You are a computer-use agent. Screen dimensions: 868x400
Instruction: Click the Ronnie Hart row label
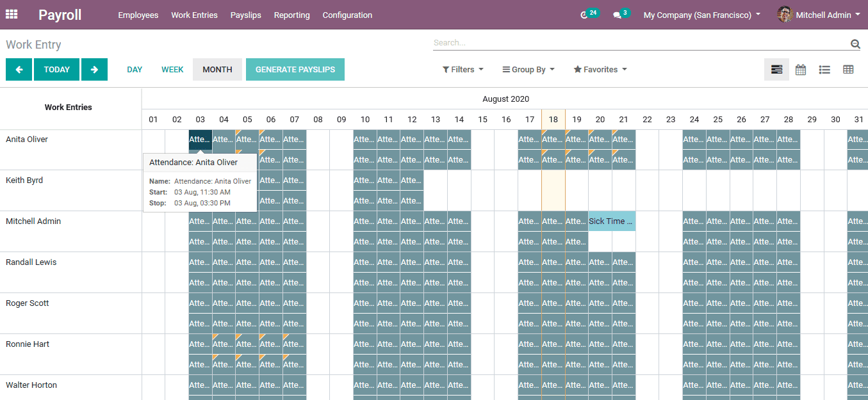click(x=28, y=344)
